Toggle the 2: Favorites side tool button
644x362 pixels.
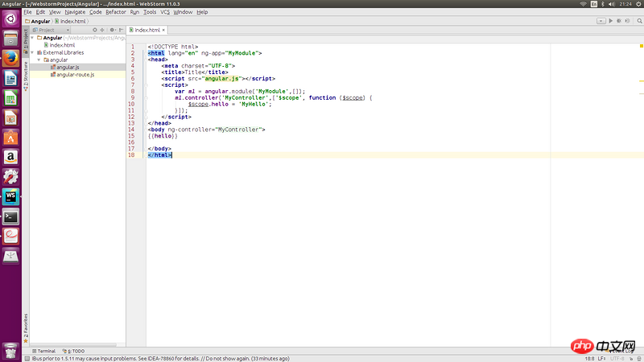26,328
